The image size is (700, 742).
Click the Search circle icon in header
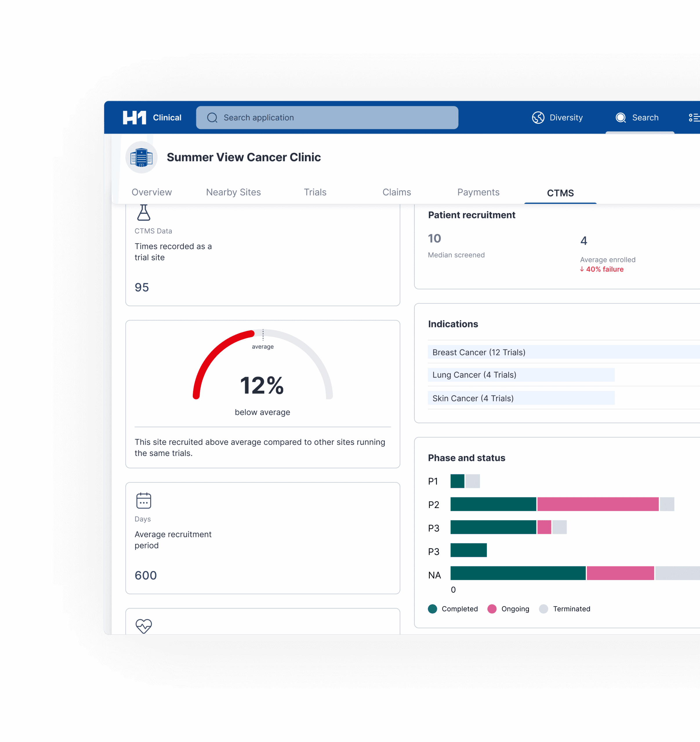pyautogui.click(x=621, y=118)
